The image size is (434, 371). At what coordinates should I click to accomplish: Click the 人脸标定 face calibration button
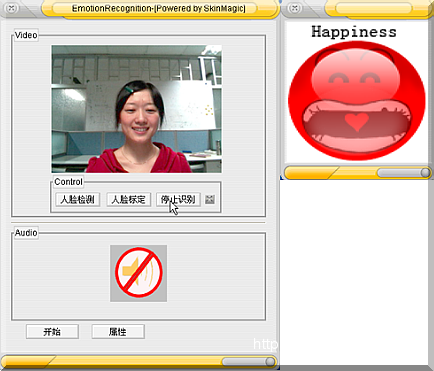click(128, 199)
